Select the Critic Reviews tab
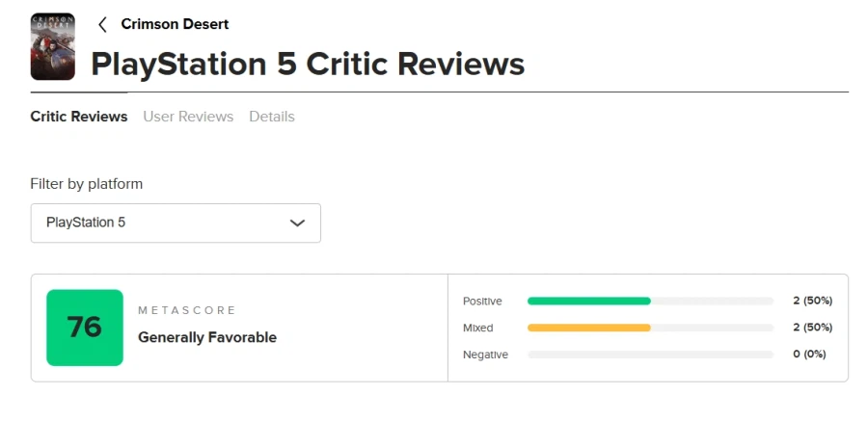 79,117
